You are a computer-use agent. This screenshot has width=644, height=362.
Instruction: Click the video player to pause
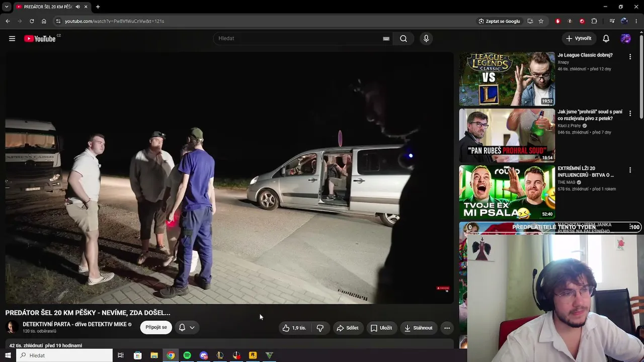tap(229, 178)
